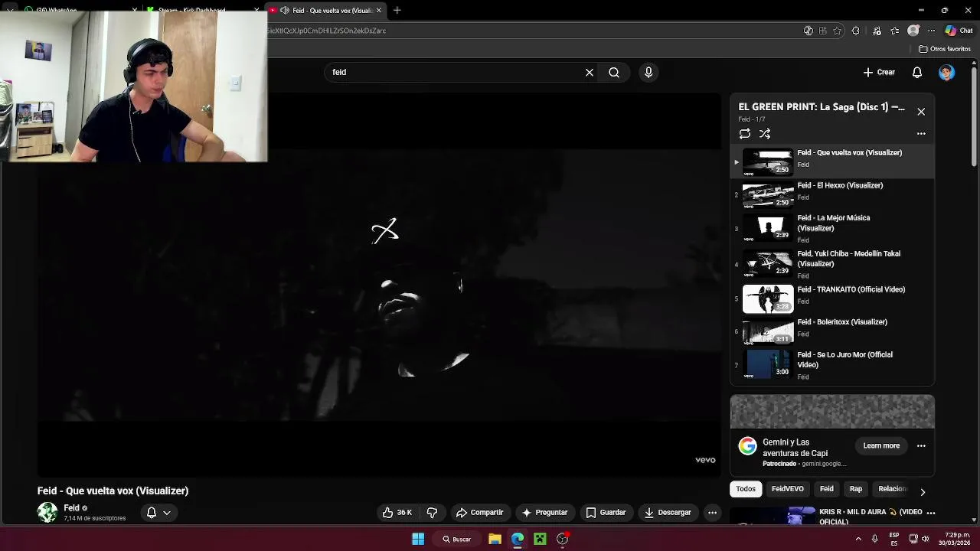
Task: Play 'Feid - El Hexxo (Visualizer)' from playlist
Action: [x=832, y=194]
